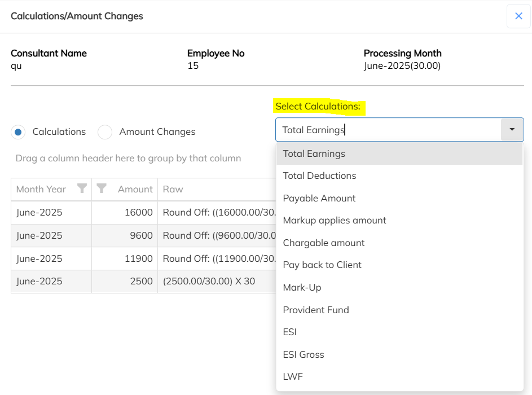Viewport: 532px width, 395px height.
Task: Choose Total Earnings from the list
Action: pyautogui.click(x=399, y=153)
